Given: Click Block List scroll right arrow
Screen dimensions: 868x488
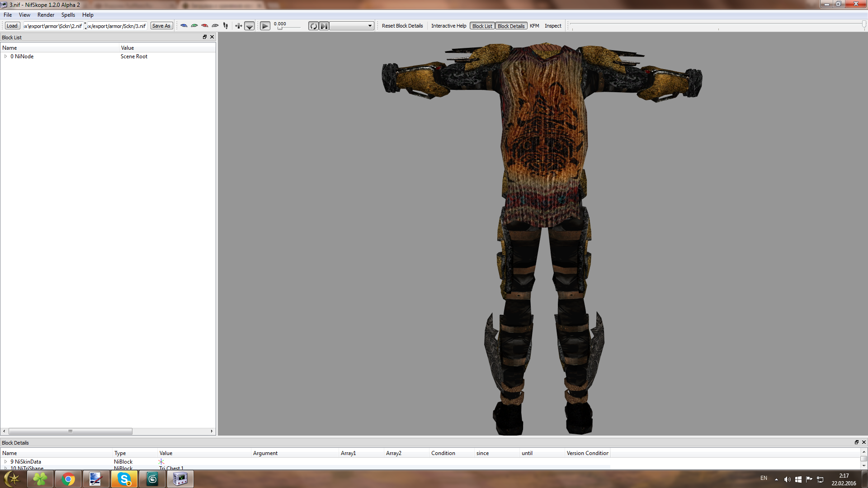Looking at the screenshot, I should 212,431.
